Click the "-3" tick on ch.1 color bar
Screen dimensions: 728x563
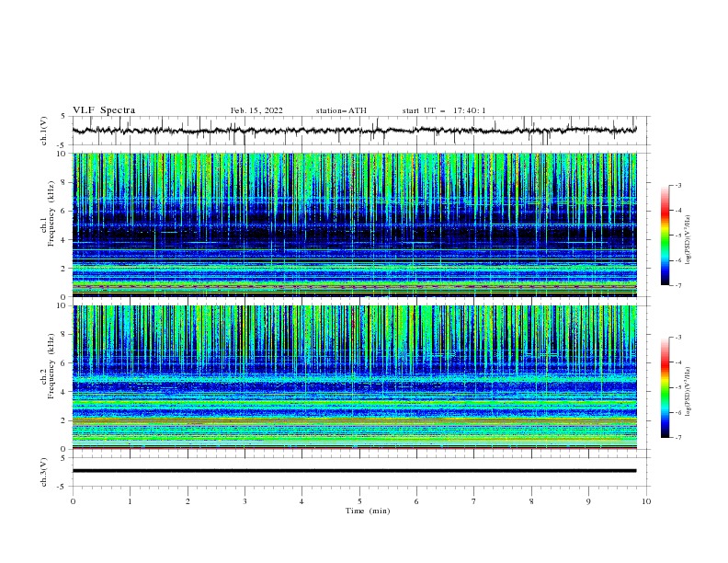coord(677,185)
